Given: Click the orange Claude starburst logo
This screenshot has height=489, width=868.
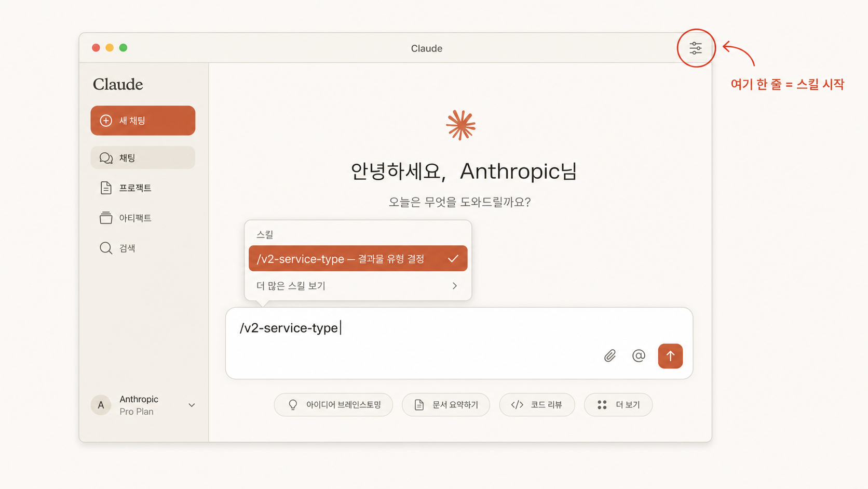Looking at the screenshot, I should pyautogui.click(x=460, y=125).
